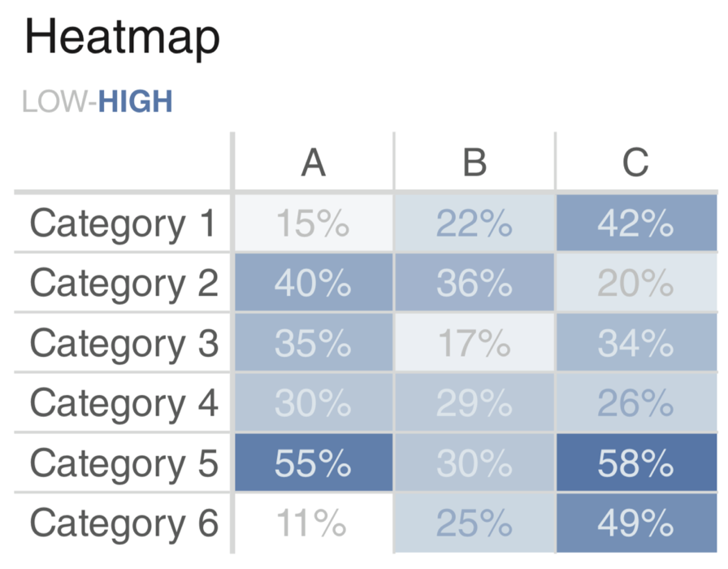Click the 49% cell in Category 6
The width and height of the screenshot is (728, 569).
point(636,523)
